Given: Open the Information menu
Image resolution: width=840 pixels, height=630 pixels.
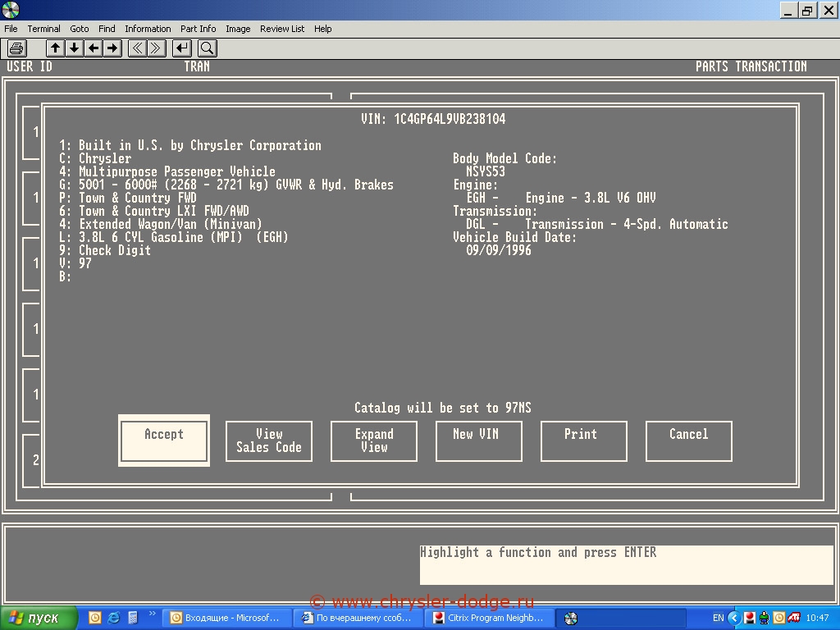Looking at the screenshot, I should coord(148,29).
